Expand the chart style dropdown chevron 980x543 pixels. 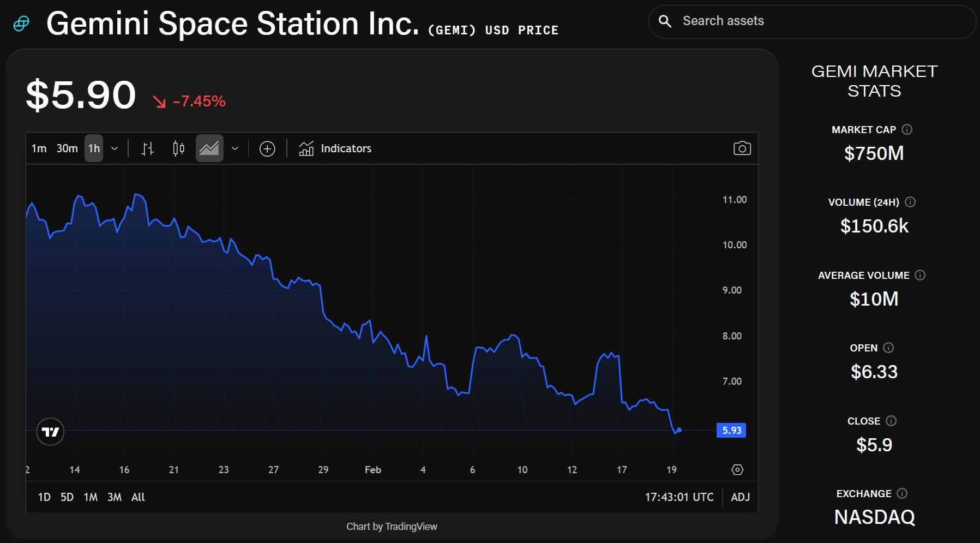point(235,148)
